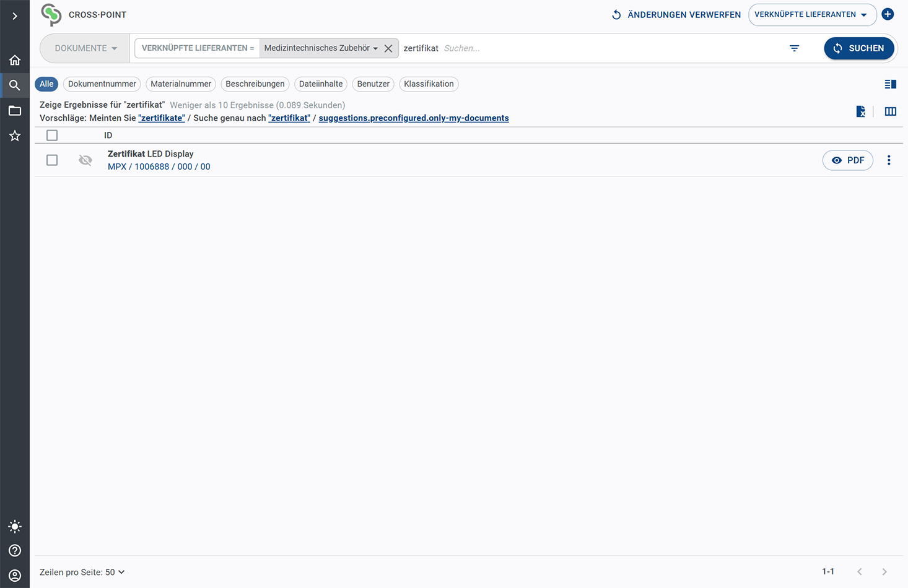The height and width of the screenshot is (588, 908).
Task: Open favorites star in sidebar
Action: click(15, 136)
